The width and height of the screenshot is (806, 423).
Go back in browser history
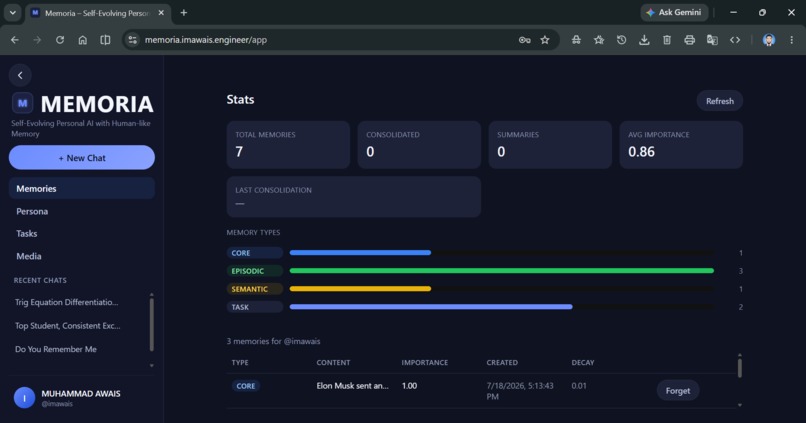(x=14, y=40)
